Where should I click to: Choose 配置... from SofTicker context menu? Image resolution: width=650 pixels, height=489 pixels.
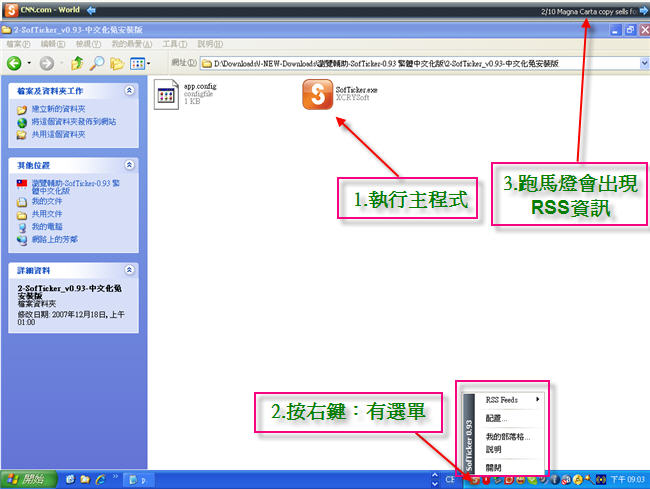[497, 418]
